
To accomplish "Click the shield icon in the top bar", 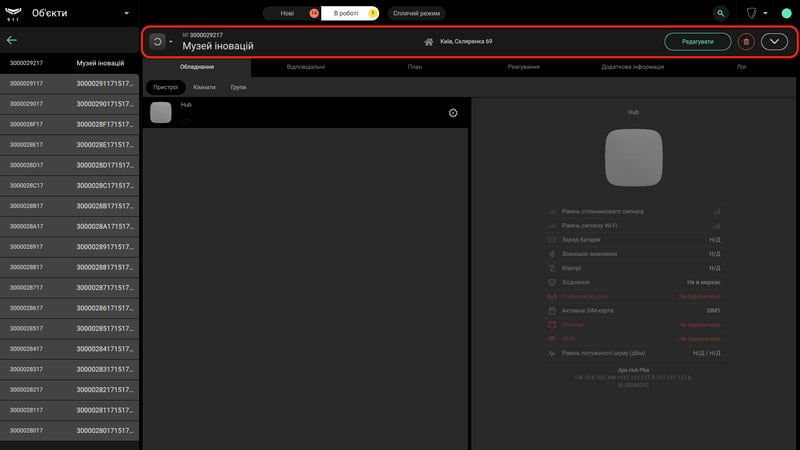I will [751, 13].
